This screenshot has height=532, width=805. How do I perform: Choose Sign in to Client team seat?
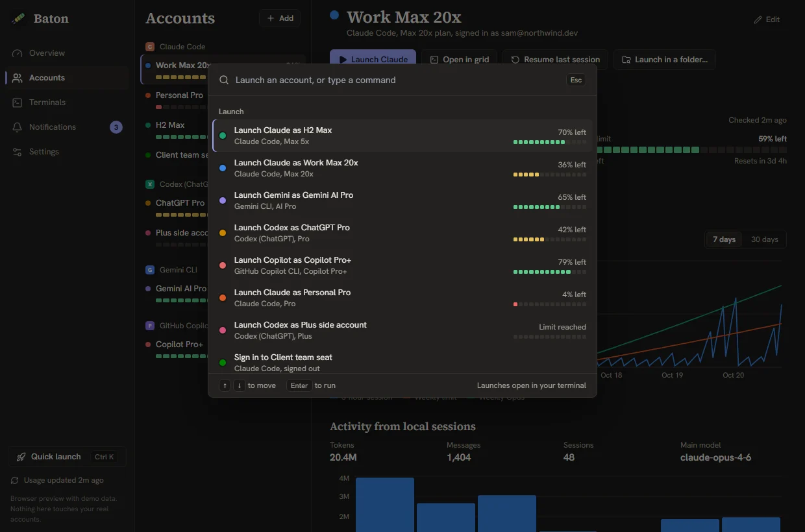tap(402, 360)
